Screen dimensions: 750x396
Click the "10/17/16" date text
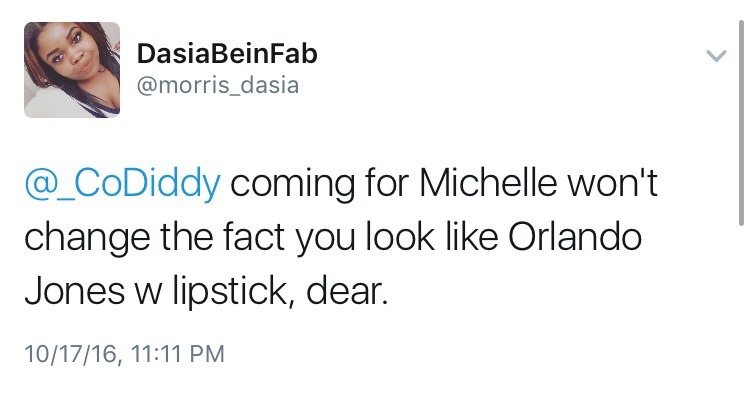(x=70, y=354)
